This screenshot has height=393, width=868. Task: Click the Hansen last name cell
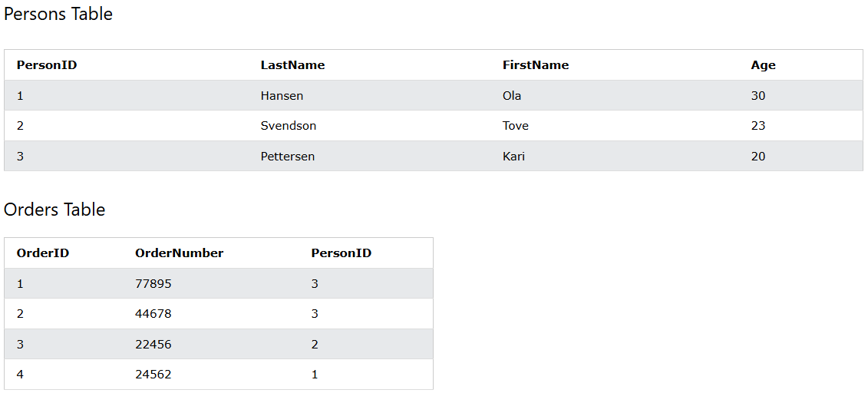click(x=282, y=96)
